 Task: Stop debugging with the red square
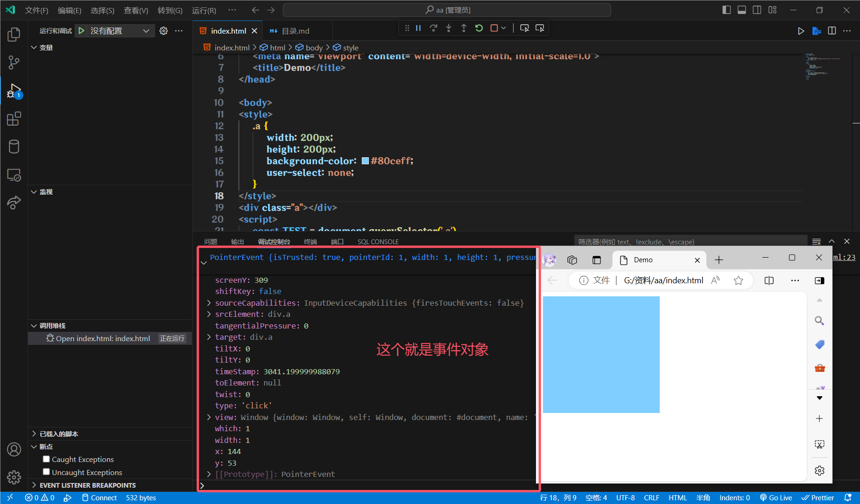pyautogui.click(x=494, y=28)
